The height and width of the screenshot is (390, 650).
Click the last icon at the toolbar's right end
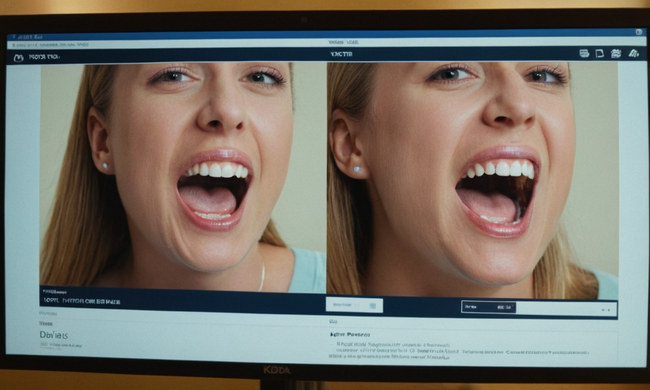pyautogui.click(x=633, y=53)
